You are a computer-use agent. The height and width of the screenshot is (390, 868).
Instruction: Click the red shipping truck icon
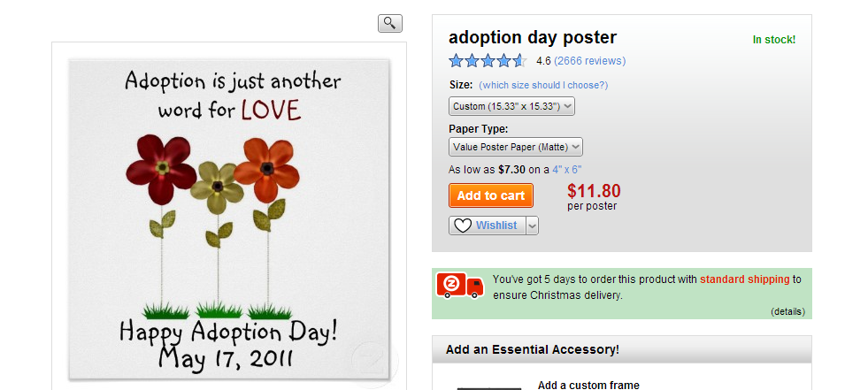[460, 286]
